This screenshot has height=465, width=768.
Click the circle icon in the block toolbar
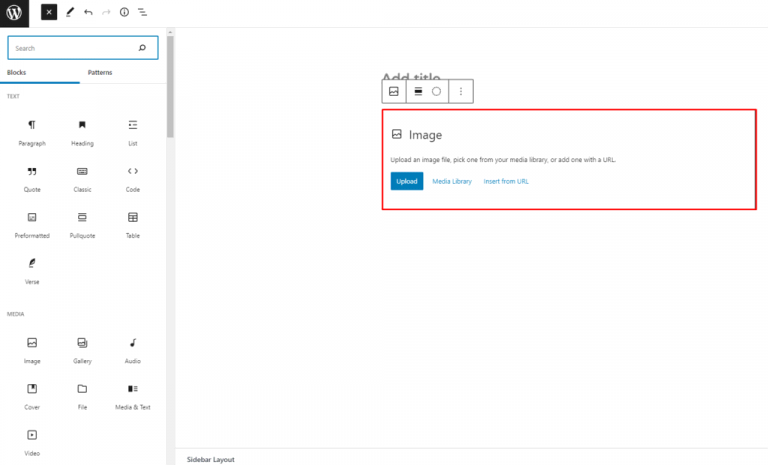pyautogui.click(x=436, y=91)
